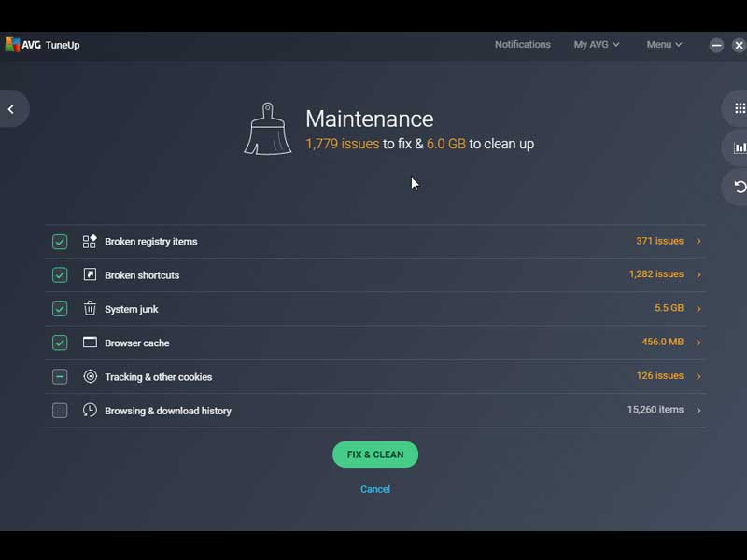Open Notifications in the top bar
The height and width of the screenshot is (560, 747).
click(x=522, y=45)
